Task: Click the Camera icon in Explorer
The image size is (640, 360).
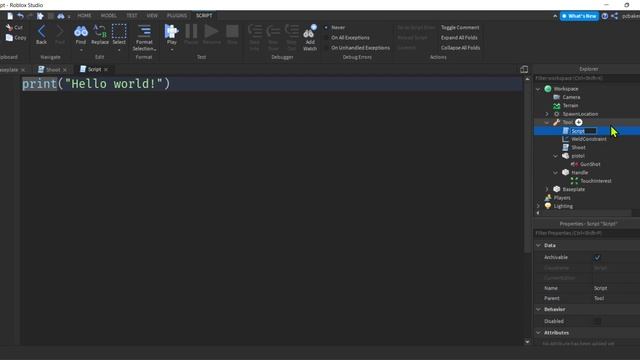Action: click(x=556, y=97)
